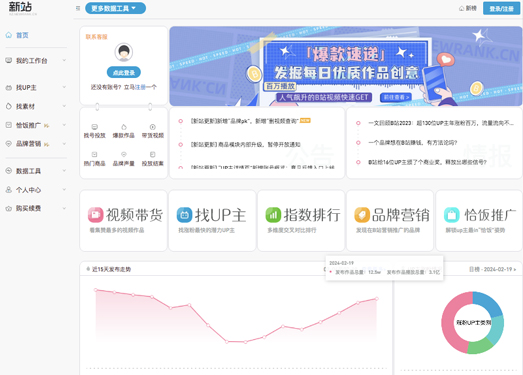This screenshot has height=375, width=523.
Task: Open article 一文回顾B站2023
Action: (441, 123)
